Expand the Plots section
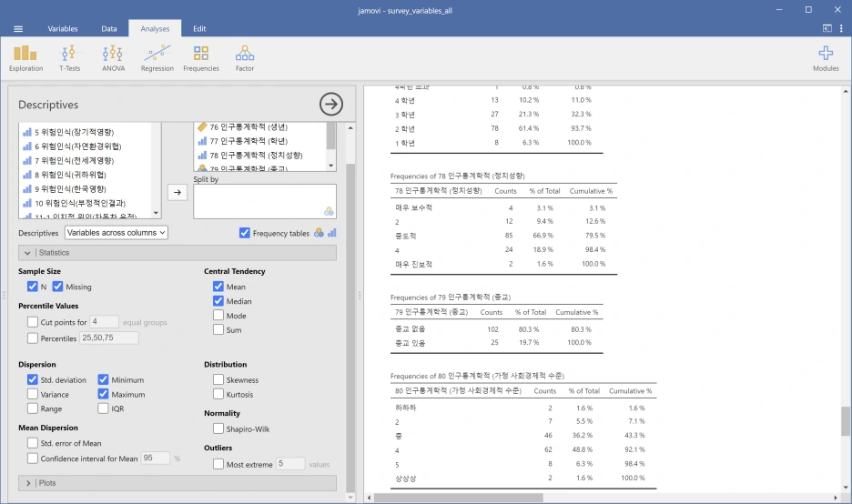 tap(177, 483)
